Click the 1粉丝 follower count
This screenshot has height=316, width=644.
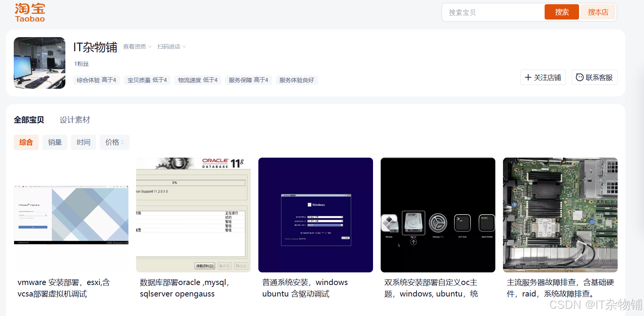[x=81, y=64]
